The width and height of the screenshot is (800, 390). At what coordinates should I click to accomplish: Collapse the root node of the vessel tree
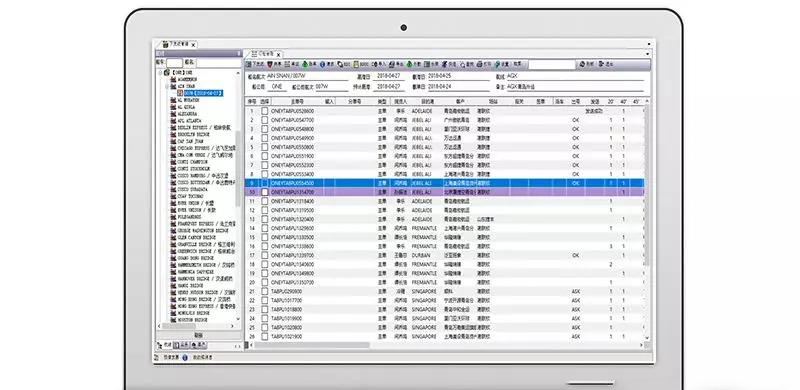click(x=160, y=73)
